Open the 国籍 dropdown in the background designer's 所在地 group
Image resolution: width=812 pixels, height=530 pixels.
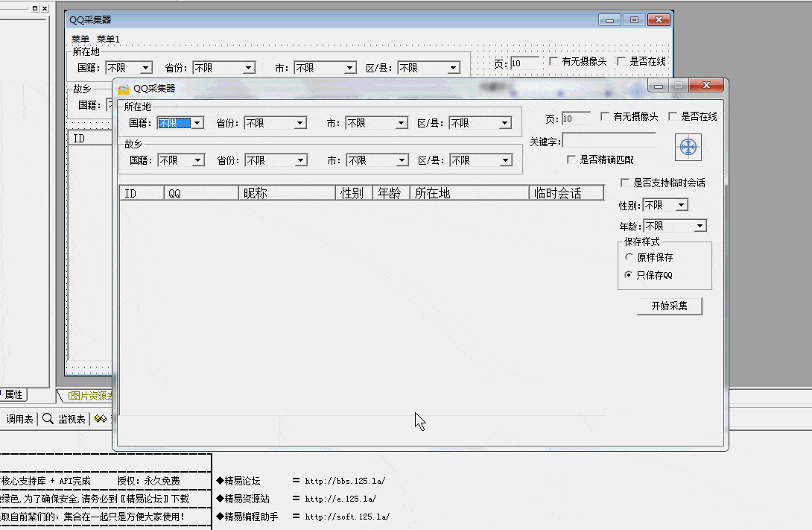tap(146, 68)
